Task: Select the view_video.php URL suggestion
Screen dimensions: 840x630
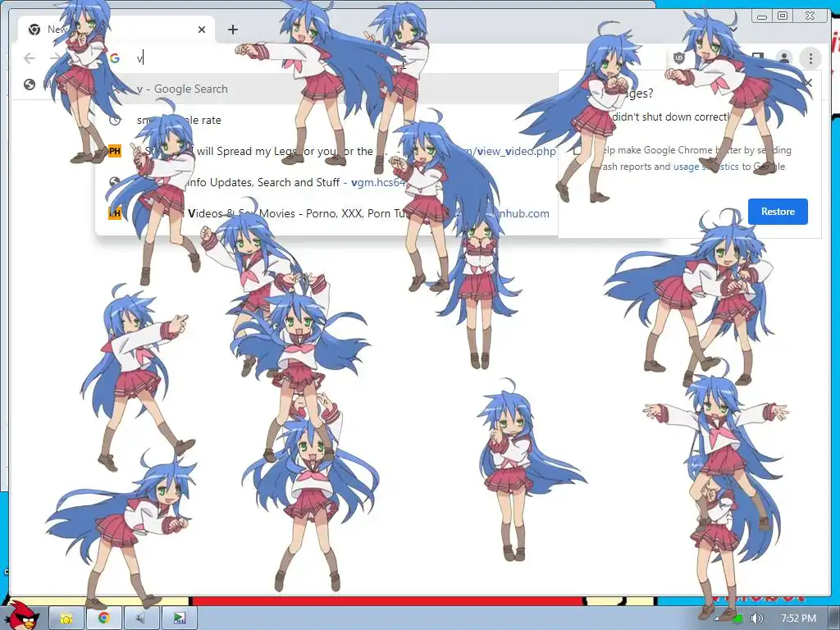Action: [326, 151]
